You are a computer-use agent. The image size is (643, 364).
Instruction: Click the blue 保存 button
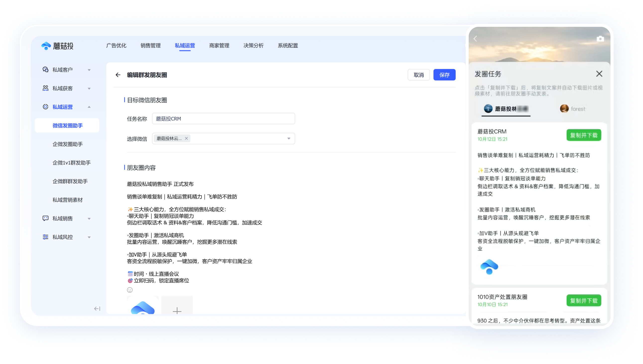(x=444, y=75)
